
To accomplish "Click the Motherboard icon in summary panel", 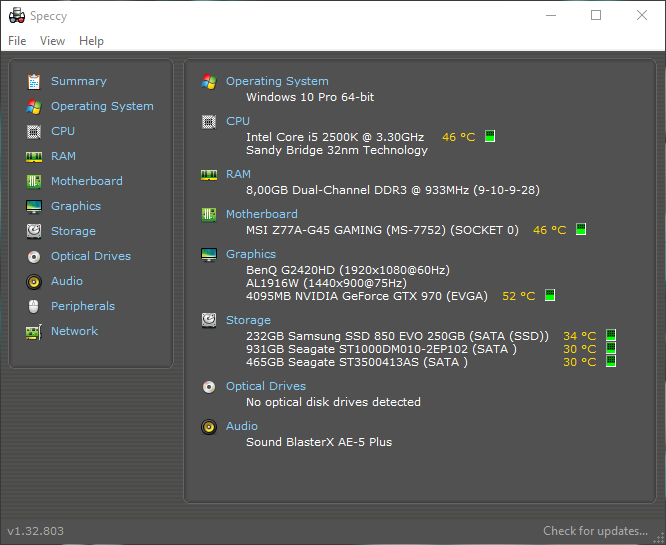I will 209,215.
